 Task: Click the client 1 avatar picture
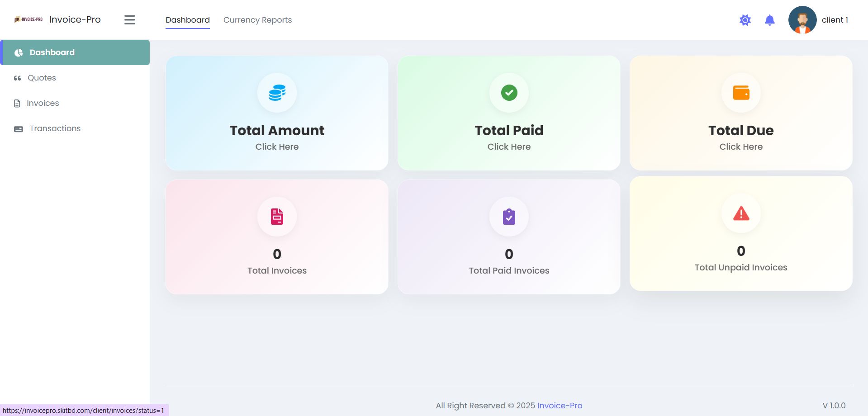coord(802,20)
